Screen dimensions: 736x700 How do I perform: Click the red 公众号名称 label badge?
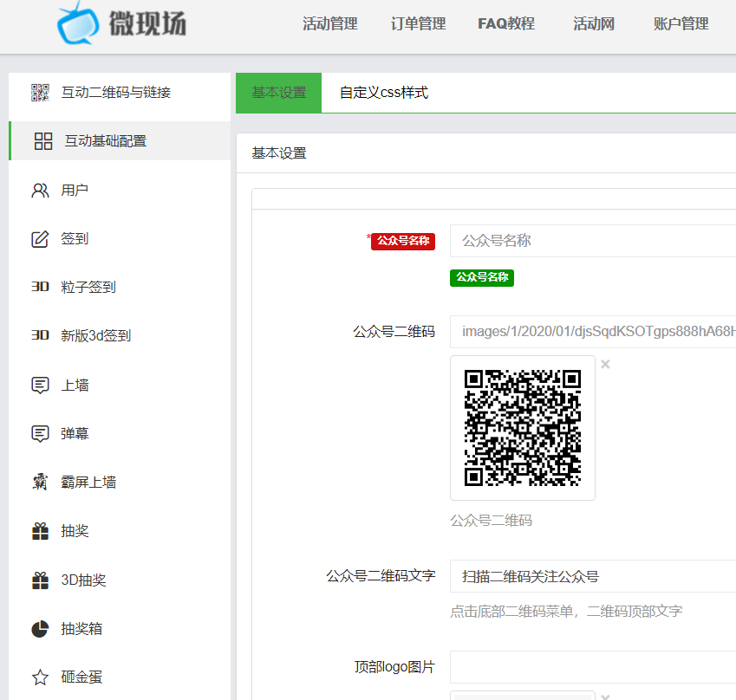403,241
